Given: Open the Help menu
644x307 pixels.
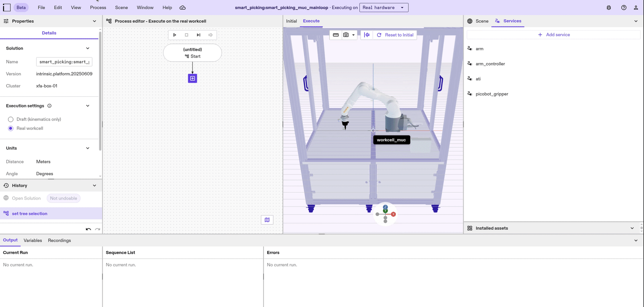Looking at the screenshot, I should pyautogui.click(x=167, y=8).
